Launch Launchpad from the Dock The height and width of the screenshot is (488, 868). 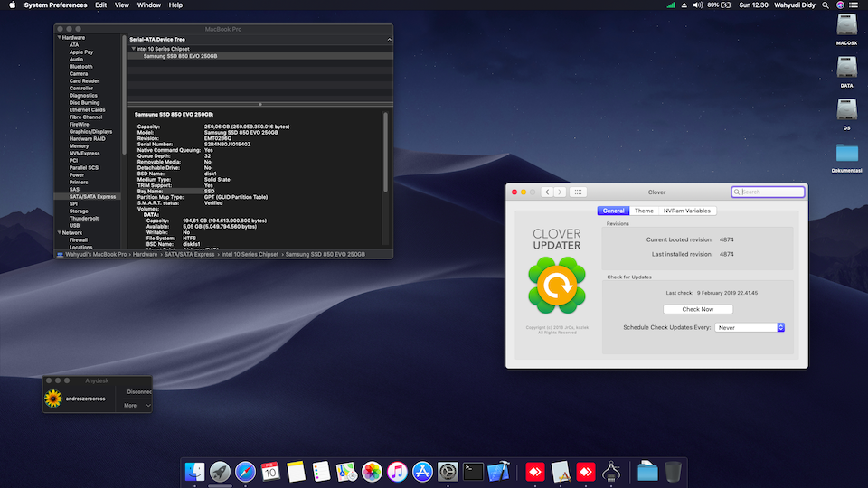click(x=220, y=472)
